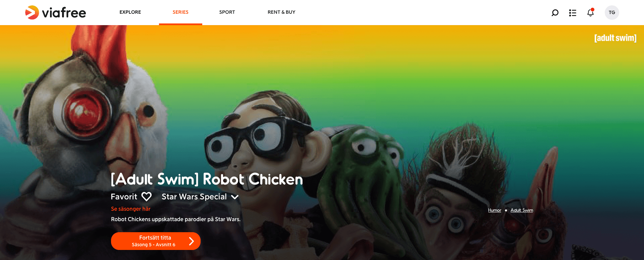Screen dimensions: 644x260
Task: Open the TG profile avatar
Action: 612,12
